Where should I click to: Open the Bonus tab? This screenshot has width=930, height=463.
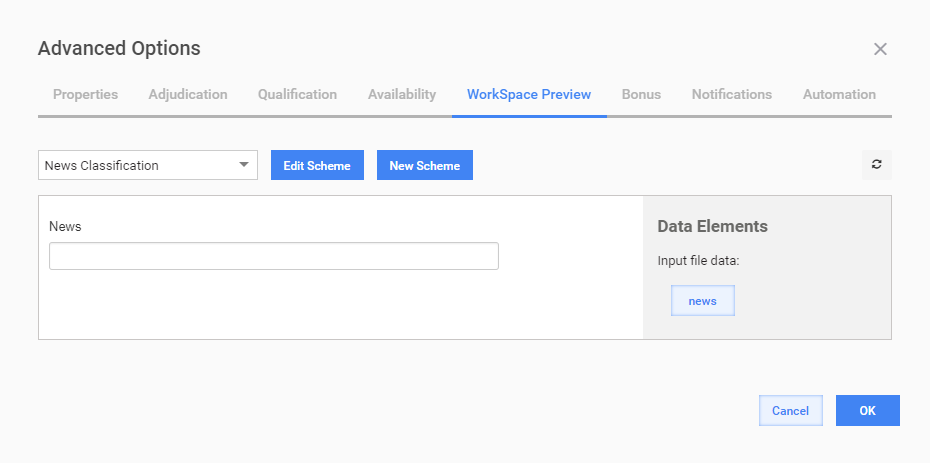[641, 94]
